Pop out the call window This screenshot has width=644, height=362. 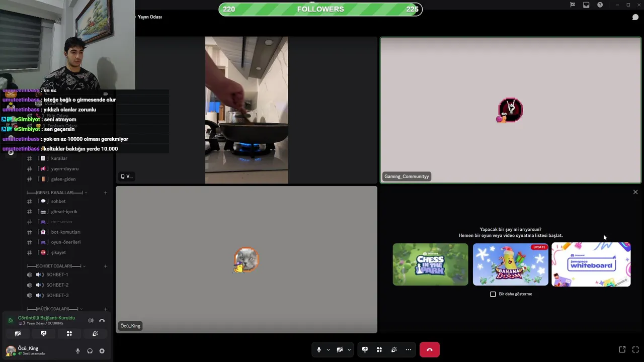[x=622, y=349]
